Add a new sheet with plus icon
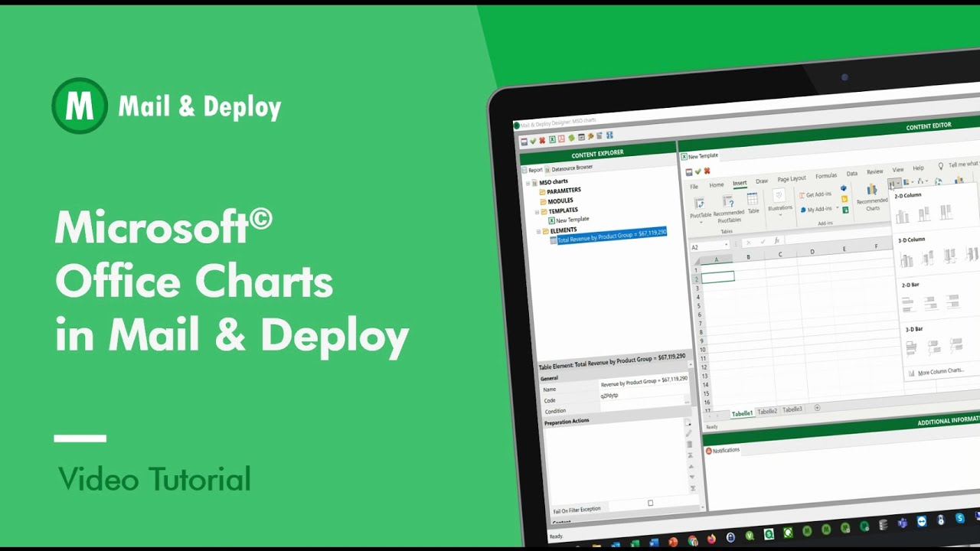 (817, 408)
